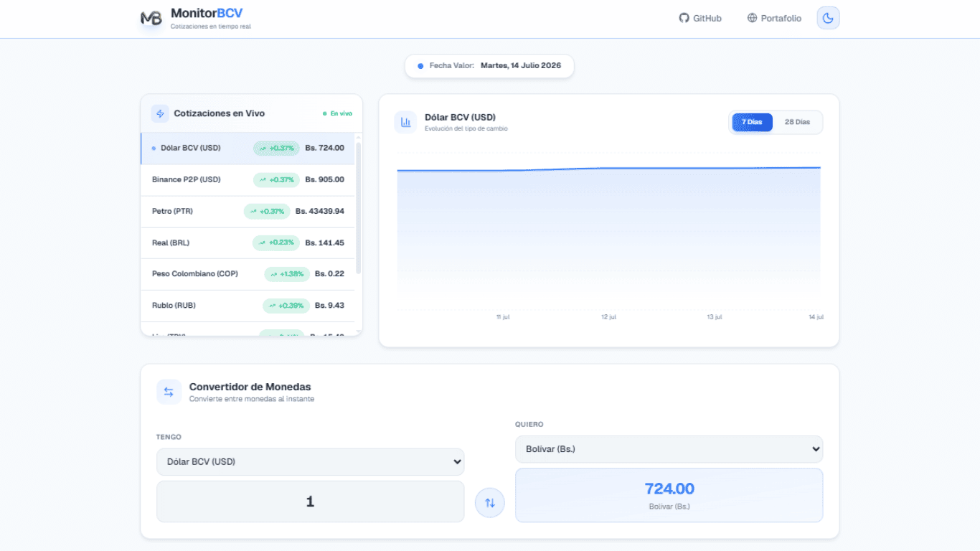The height and width of the screenshot is (551, 980).
Task: Toggle dark mode with the moon icon
Action: click(828, 18)
